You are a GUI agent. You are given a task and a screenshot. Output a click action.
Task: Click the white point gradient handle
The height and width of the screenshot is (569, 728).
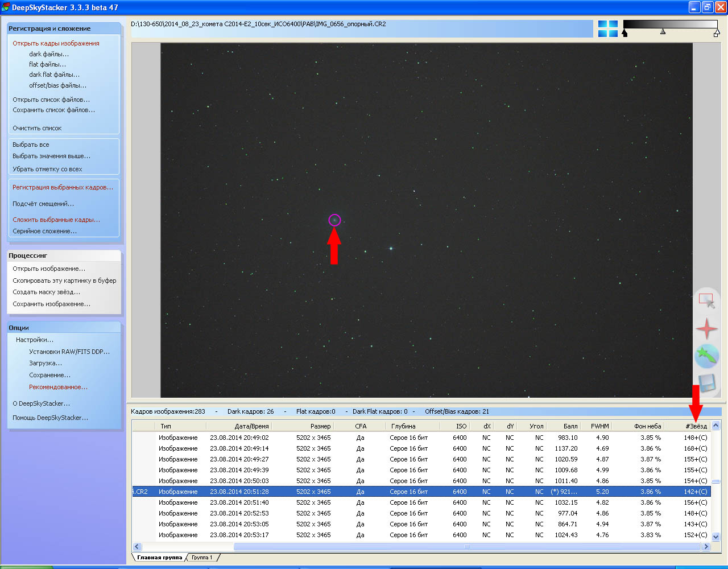point(716,34)
